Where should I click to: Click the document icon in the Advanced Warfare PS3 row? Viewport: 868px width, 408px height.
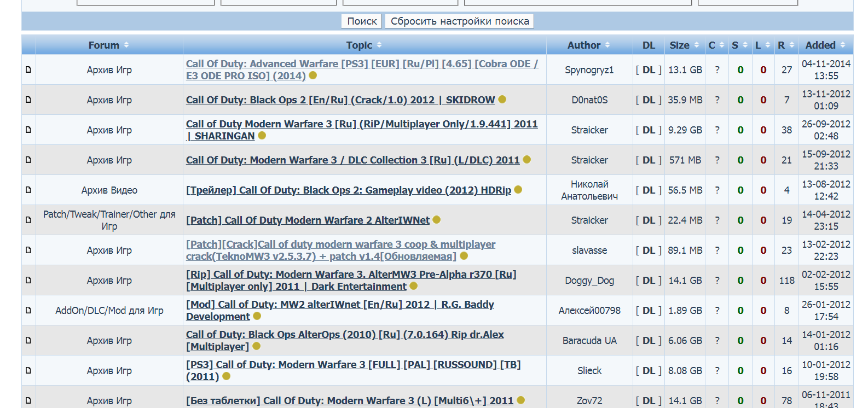click(x=28, y=69)
